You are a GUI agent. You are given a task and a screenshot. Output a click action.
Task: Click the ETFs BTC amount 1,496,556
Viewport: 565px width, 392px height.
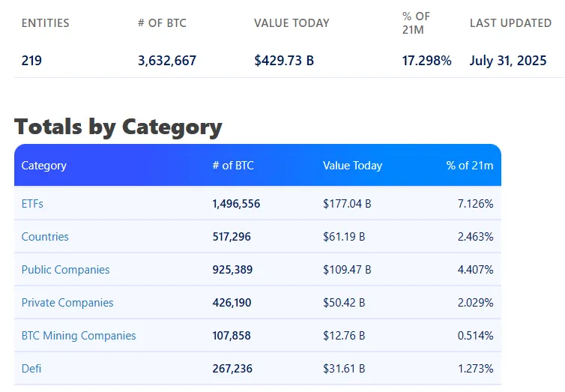pyautogui.click(x=236, y=203)
